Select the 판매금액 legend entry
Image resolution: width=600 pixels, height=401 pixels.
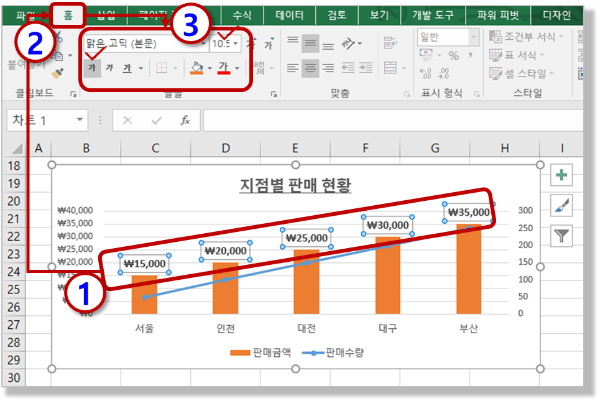(x=261, y=352)
